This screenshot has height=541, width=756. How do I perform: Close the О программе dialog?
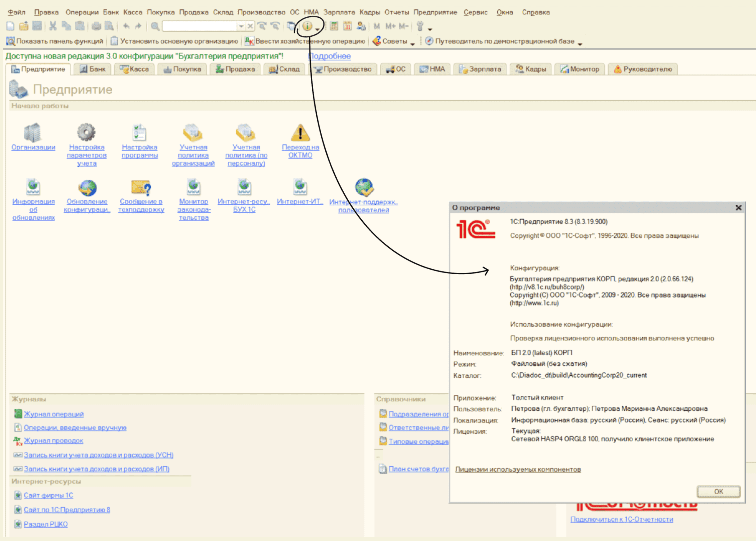[x=738, y=208]
